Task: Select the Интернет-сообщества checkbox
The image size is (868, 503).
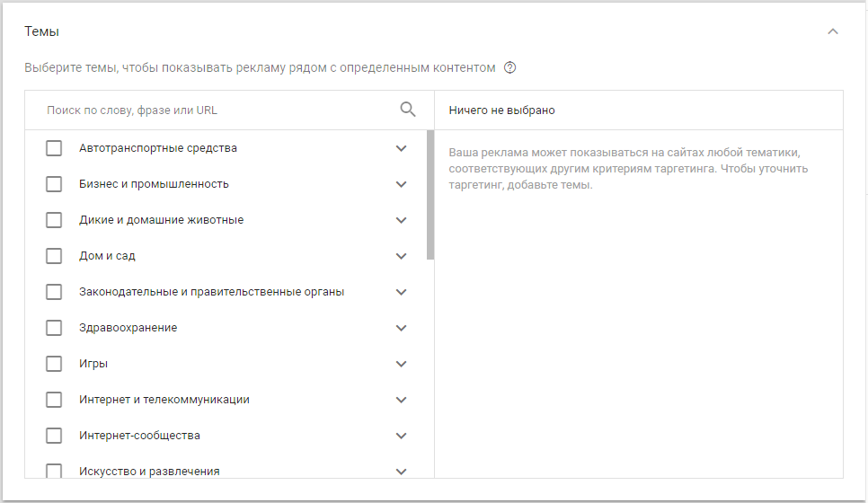Action: click(x=54, y=436)
